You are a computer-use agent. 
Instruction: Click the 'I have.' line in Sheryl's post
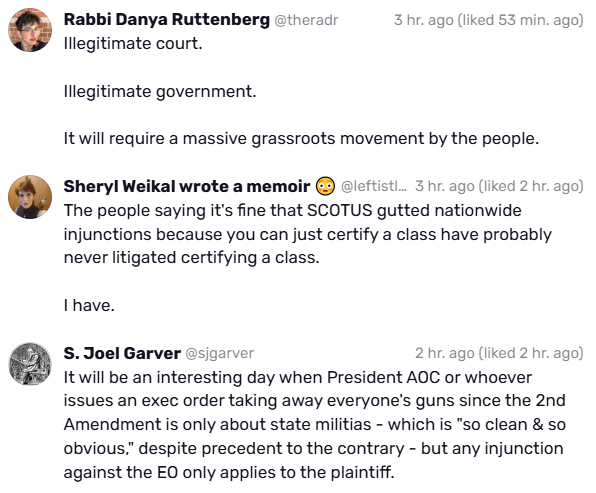point(89,305)
